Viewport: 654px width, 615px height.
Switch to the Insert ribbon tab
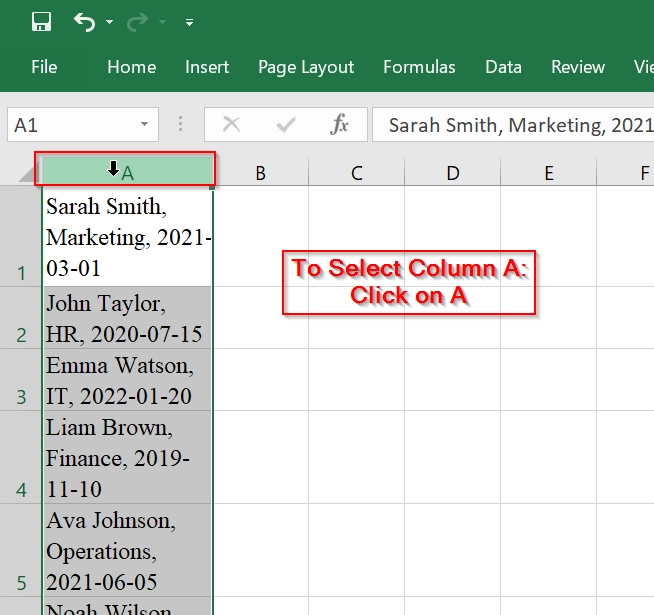[207, 67]
